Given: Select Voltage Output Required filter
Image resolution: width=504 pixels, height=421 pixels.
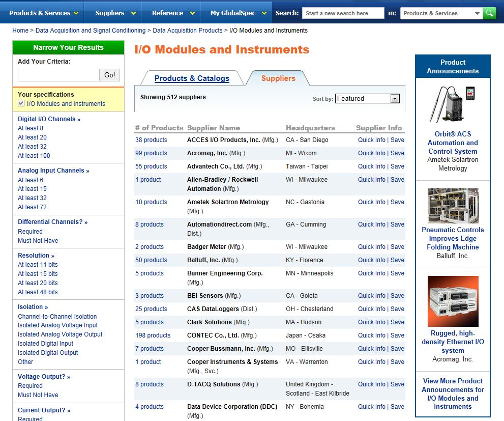Looking at the screenshot, I should [30, 386].
